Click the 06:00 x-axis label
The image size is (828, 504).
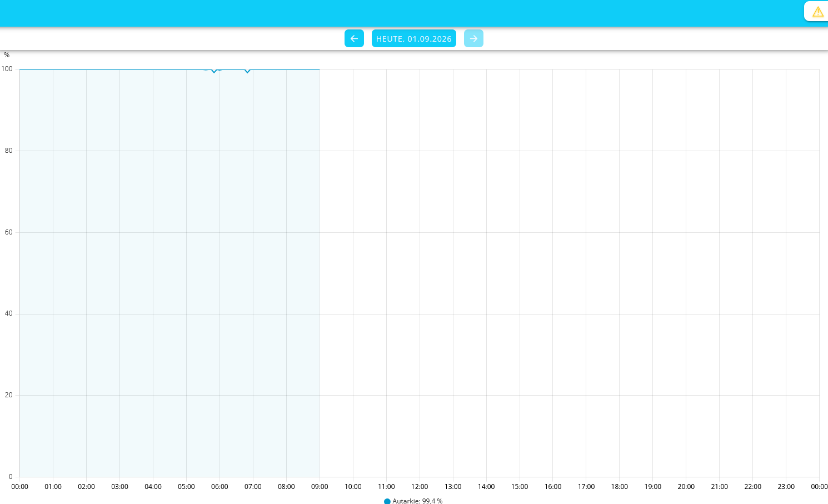[x=220, y=487]
